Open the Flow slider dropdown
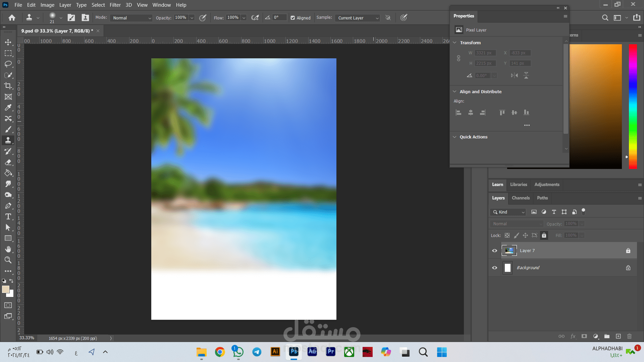The image size is (644, 362). 244,18
